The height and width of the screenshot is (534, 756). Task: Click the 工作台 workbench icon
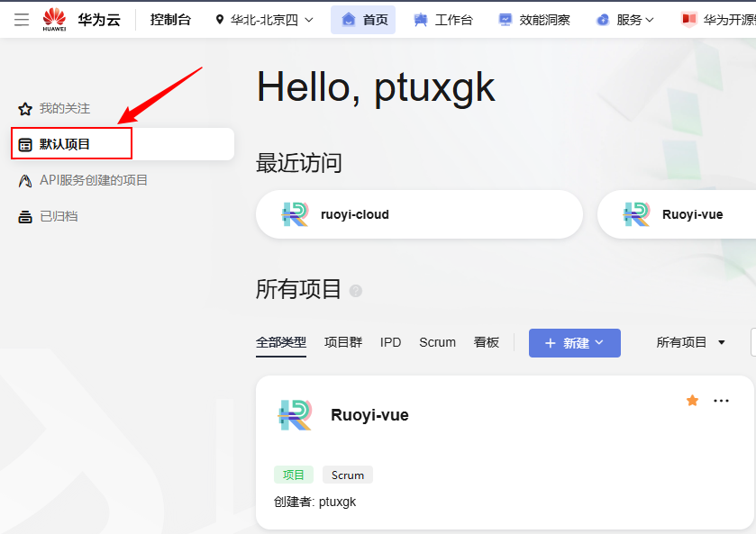point(421,20)
